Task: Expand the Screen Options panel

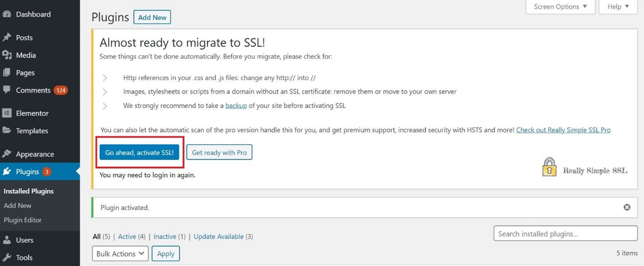Action: point(560,7)
